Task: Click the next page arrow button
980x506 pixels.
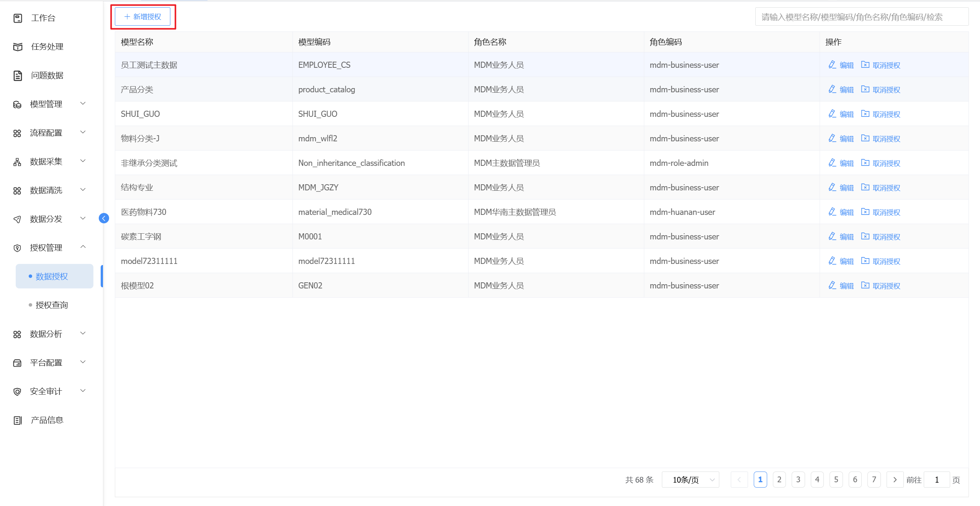Action: click(895, 480)
